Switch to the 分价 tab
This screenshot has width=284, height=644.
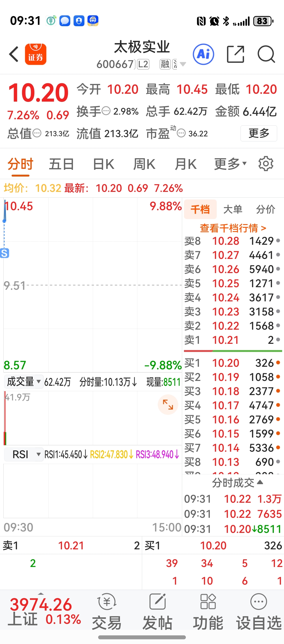(x=265, y=209)
